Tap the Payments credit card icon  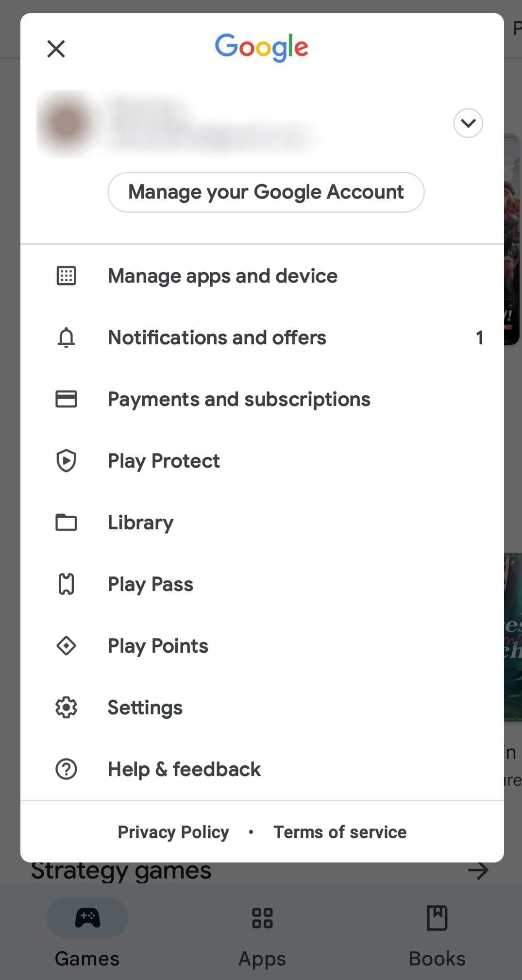point(66,399)
